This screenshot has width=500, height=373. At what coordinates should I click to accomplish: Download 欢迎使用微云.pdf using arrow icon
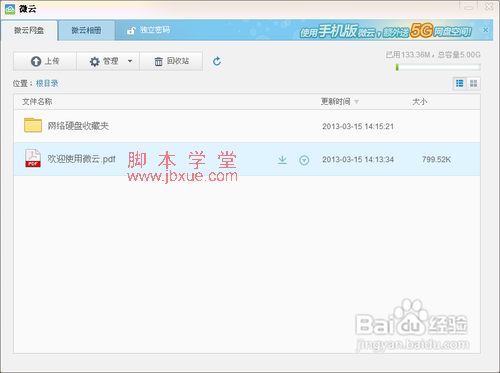[x=282, y=160]
